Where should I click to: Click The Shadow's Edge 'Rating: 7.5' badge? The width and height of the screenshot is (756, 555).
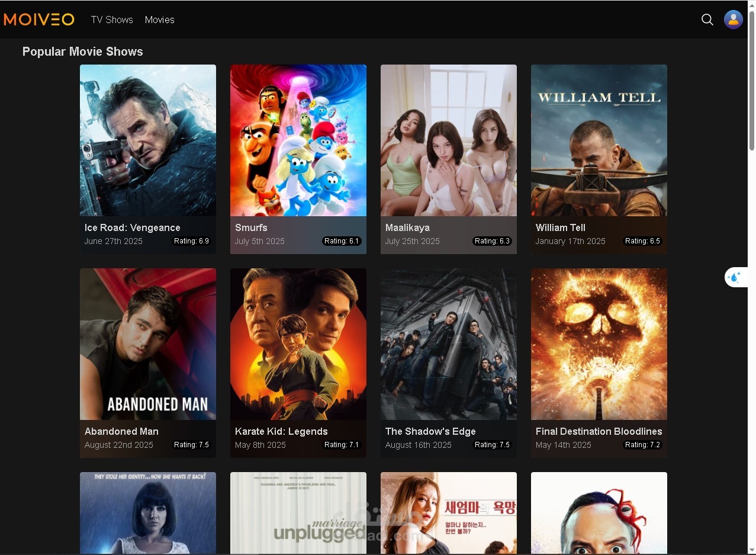[x=492, y=445]
